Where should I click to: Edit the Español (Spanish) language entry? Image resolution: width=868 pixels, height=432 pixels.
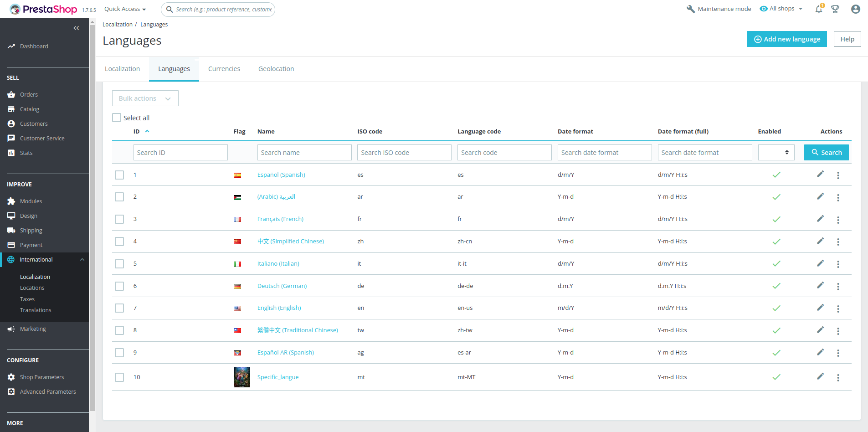(820, 175)
